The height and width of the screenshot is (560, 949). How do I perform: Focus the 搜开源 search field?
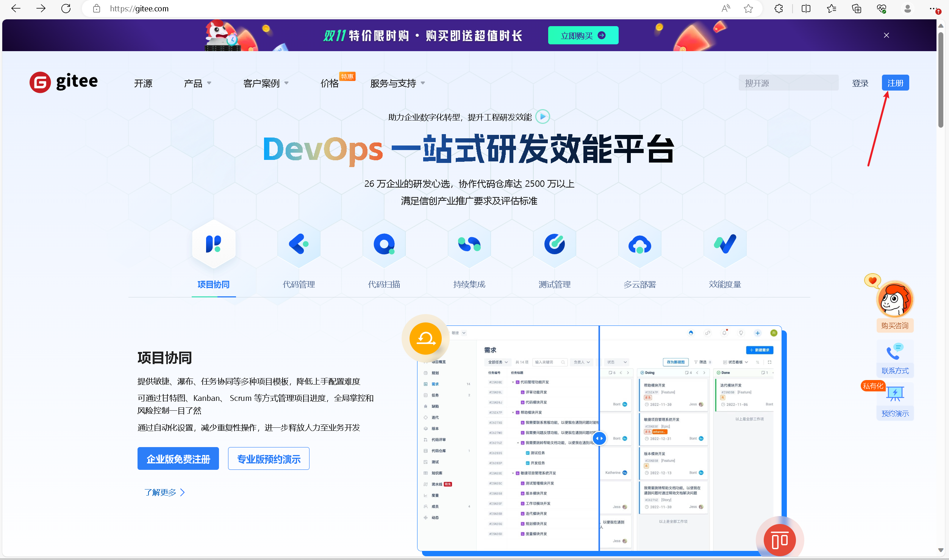(x=788, y=83)
